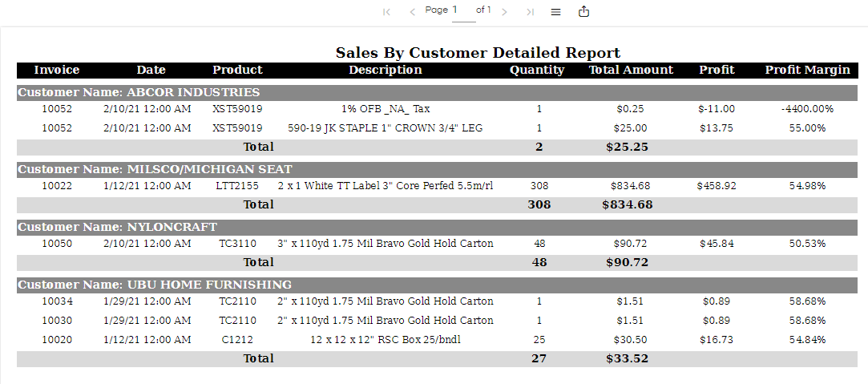
Task: Select product code LTT2155
Action: click(x=237, y=186)
